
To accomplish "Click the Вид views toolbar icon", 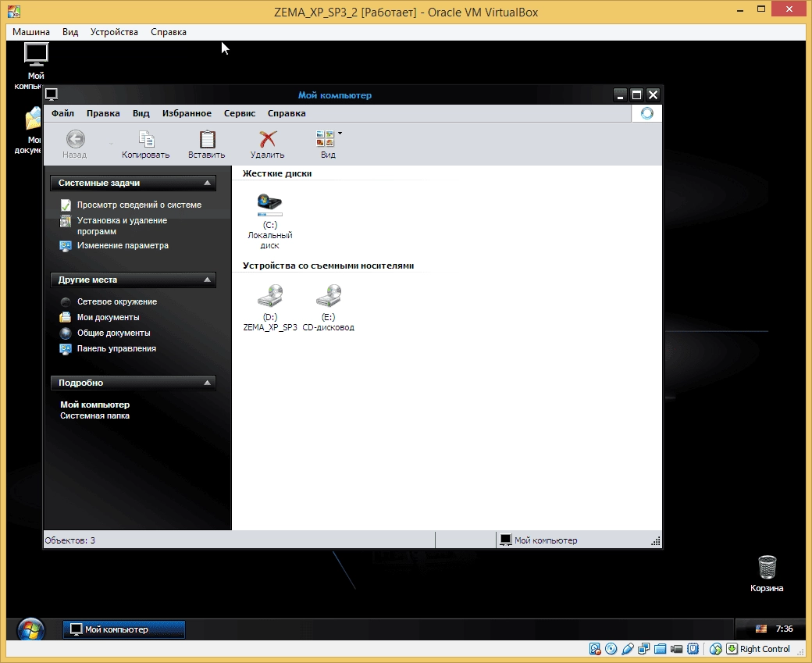I will [x=326, y=138].
